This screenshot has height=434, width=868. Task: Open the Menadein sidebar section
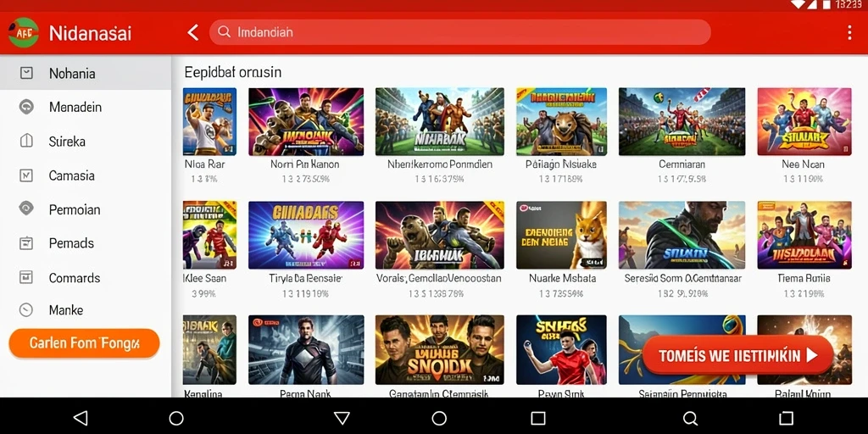point(86,107)
